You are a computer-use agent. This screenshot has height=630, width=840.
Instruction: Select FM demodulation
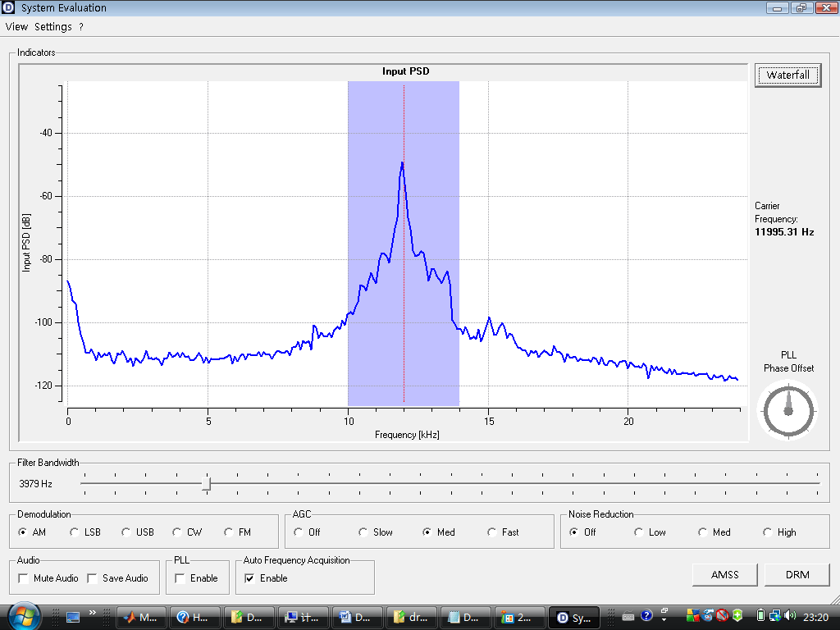tap(238, 532)
